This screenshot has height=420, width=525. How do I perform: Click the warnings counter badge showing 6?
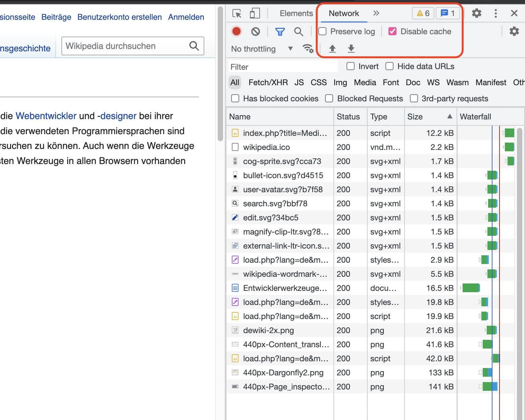point(423,13)
